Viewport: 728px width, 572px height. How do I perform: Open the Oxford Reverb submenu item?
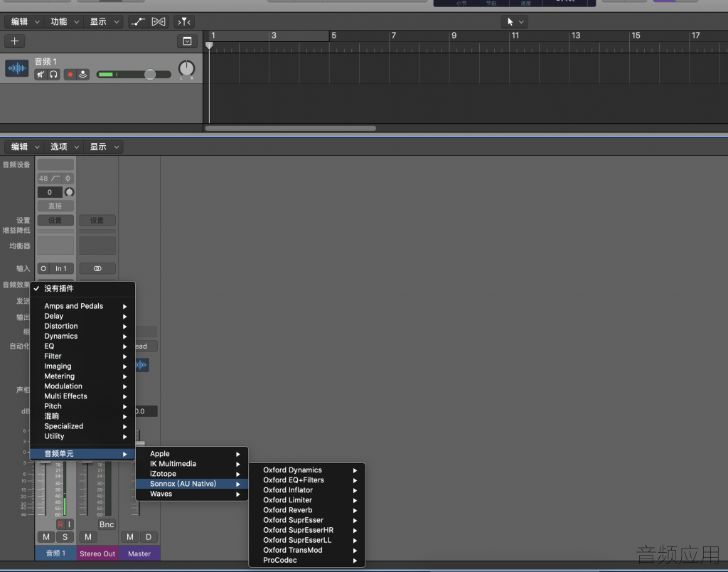click(x=307, y=510)
